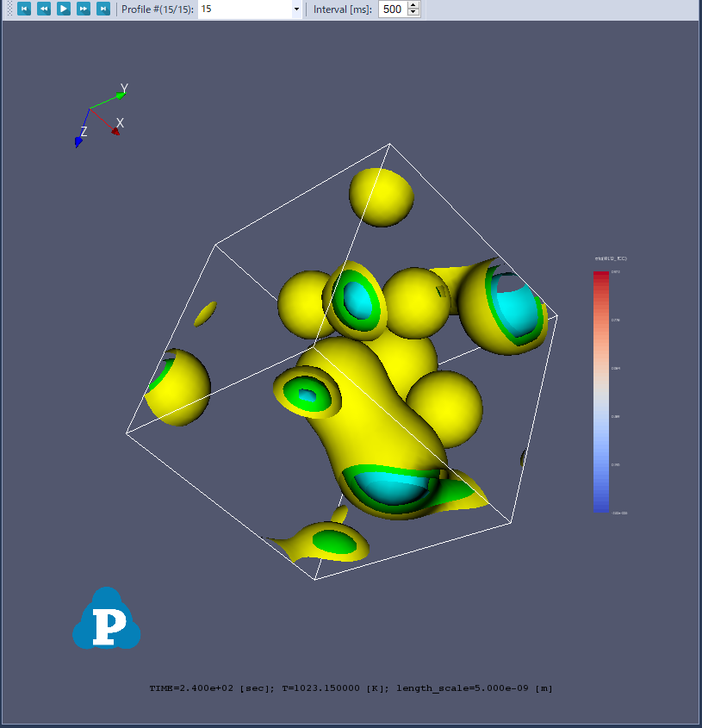702x728 pixels.
Task: Play the profile animation
Action: tap(64, 9)
